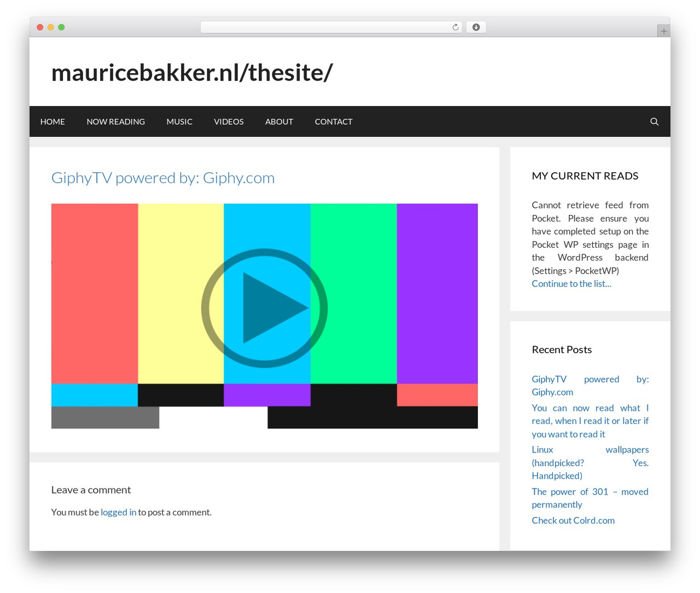Screen dimensions: 700x593
Task: Click the 'Leave a comment' heading
Action: click(91, 490)
